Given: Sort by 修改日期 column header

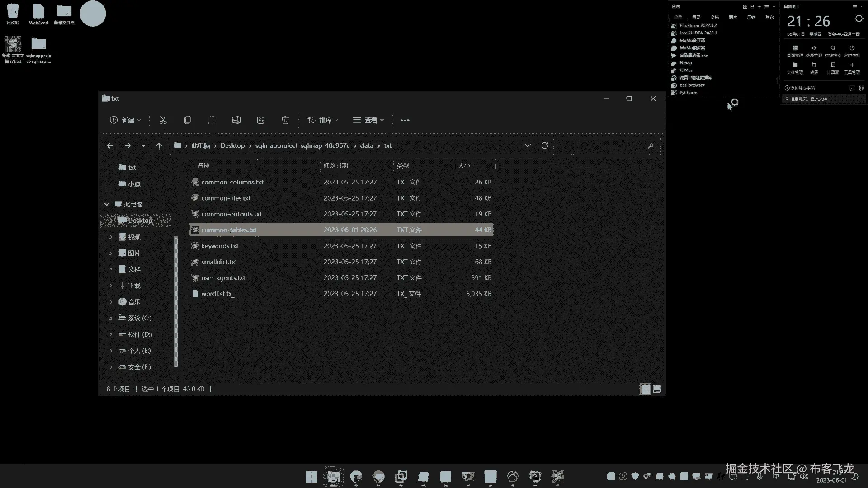Looking at the screenshot, I should coord(335,165).
